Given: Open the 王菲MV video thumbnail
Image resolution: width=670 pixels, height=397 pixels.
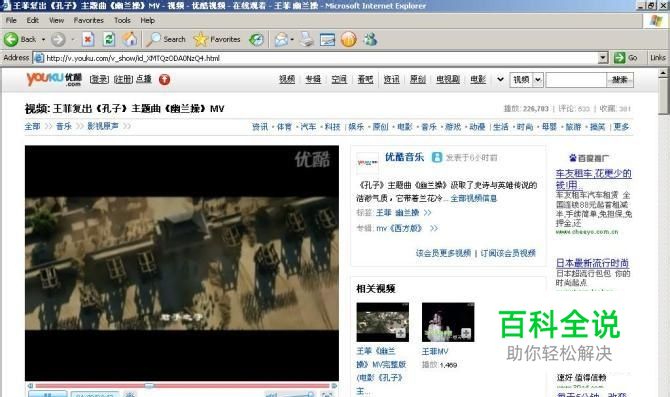Looking at the screenshot, I should coord(448,322).
